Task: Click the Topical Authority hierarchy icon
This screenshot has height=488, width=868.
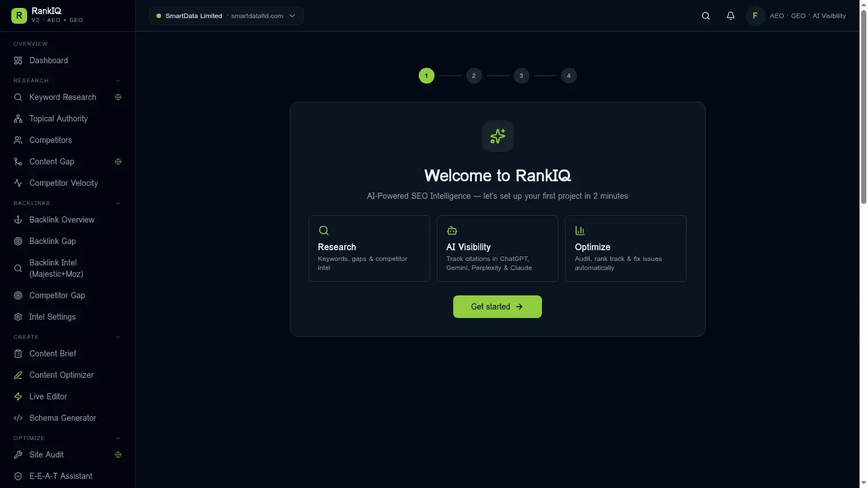Action: (x=18, y=119)
